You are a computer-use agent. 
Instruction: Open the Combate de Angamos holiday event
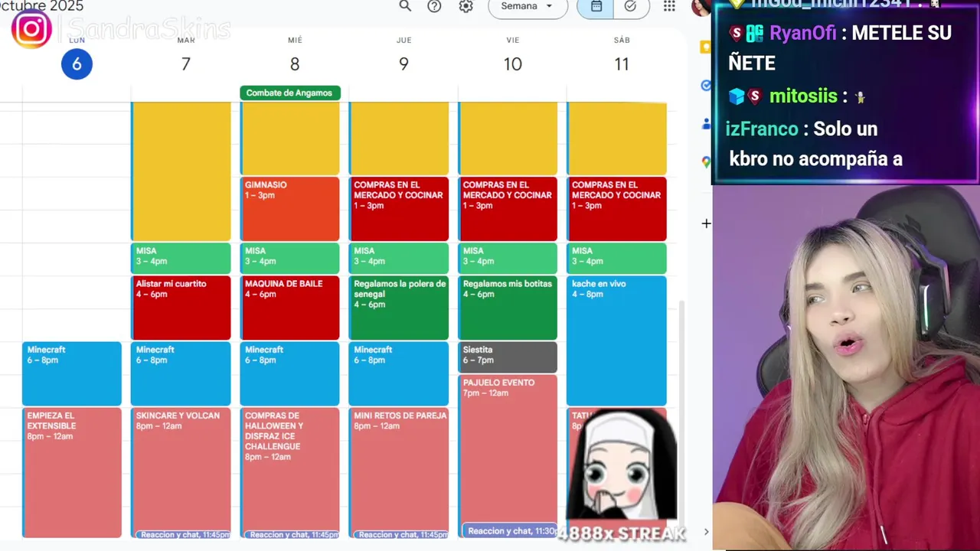coord(290,93)
